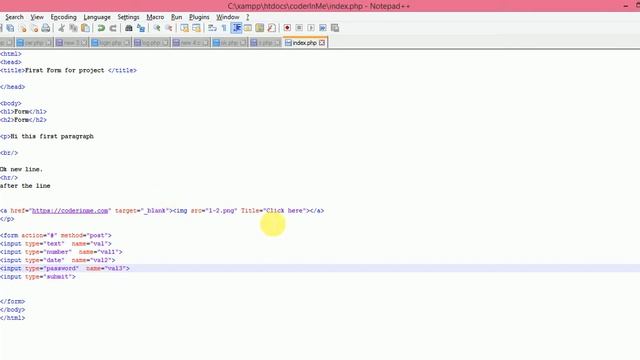640x360 pixels.
Task: Click the Copy toolbar icon
Action: pos(73,28)
